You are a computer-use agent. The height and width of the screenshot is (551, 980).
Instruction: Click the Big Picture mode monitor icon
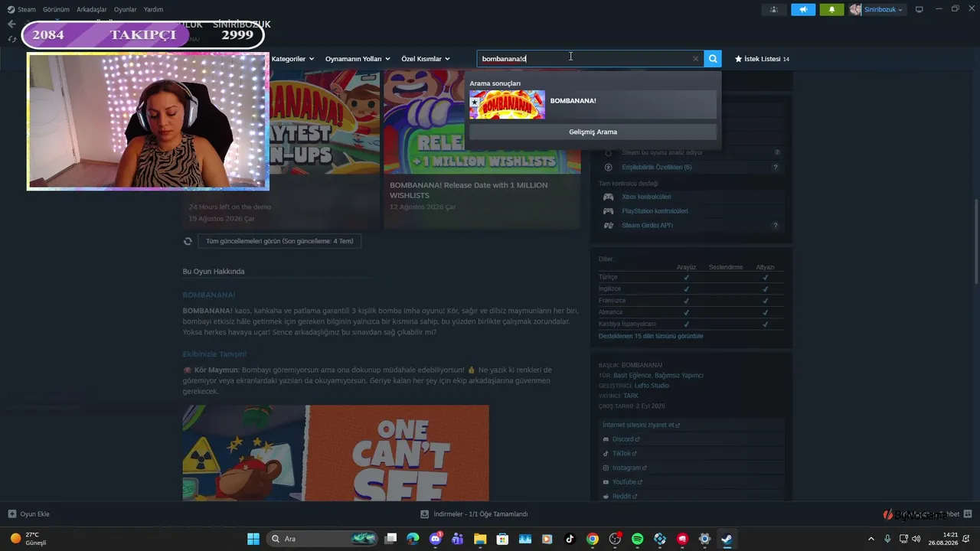920,9
